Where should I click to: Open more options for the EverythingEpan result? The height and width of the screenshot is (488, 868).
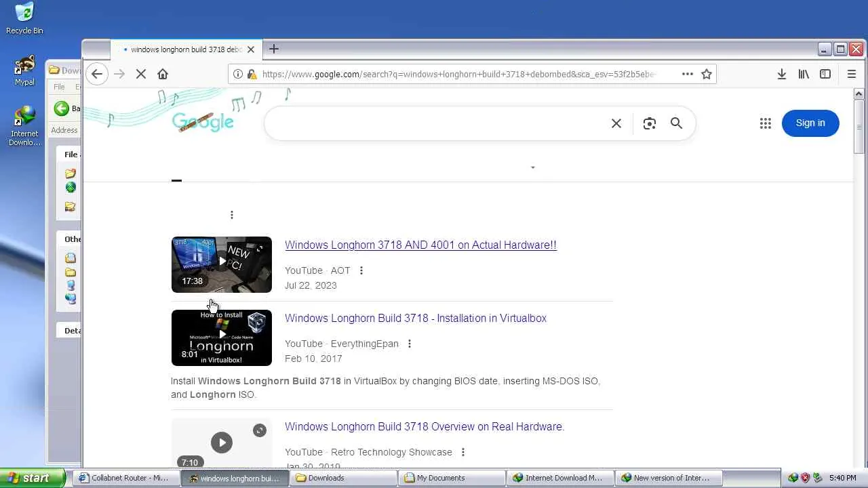(x=410, y=344)
